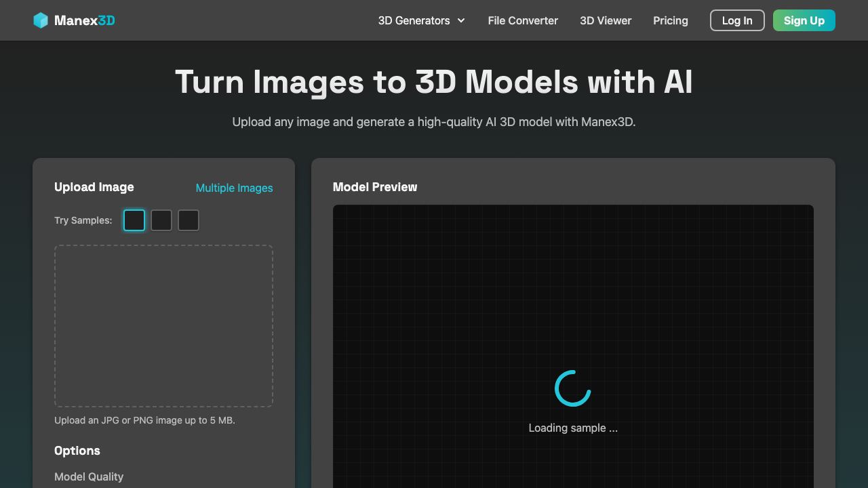Click the dashed image upload dropzone
This screenshot has height=488, width=868.
163,326
